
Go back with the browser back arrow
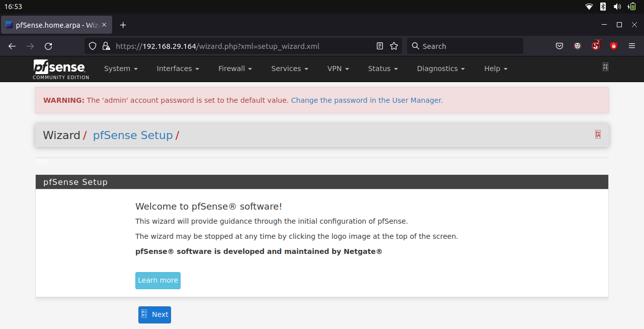(x=13, y=46)
